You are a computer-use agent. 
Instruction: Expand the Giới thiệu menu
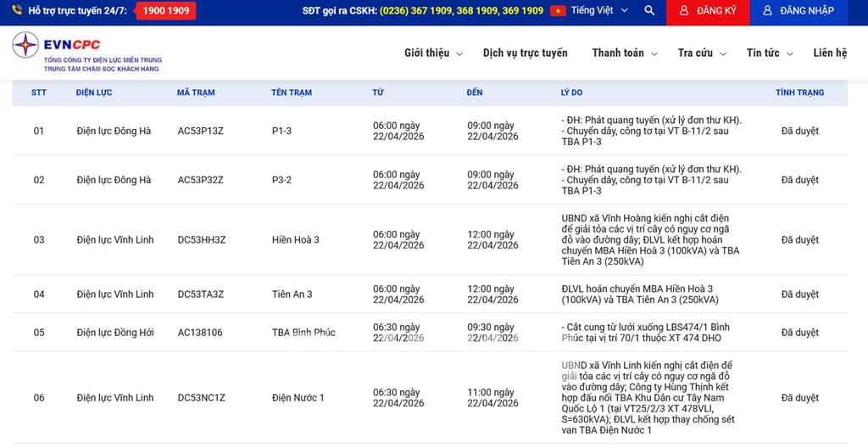coord(433,53)
